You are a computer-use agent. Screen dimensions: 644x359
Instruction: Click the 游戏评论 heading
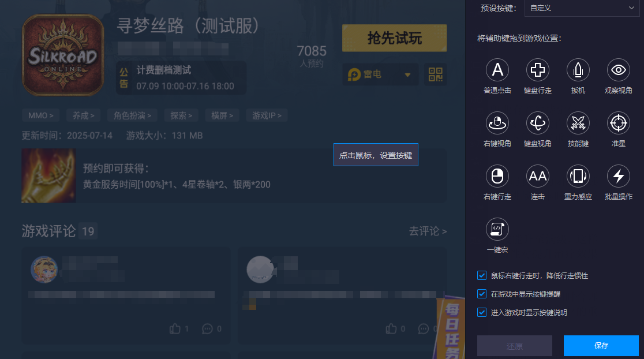(48, 231)
